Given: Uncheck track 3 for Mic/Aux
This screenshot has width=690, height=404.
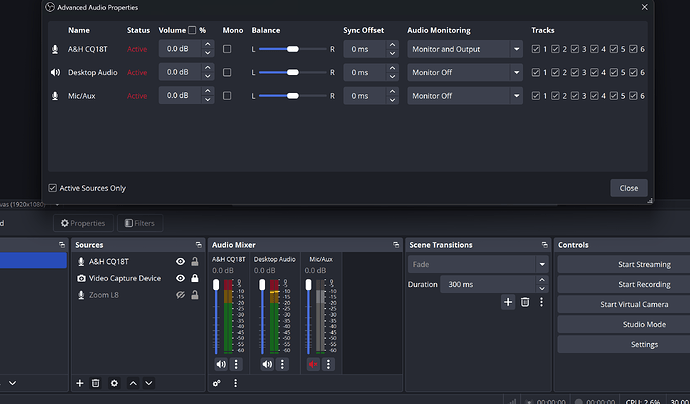Looking at the screenshot, I should pos(575,95).
